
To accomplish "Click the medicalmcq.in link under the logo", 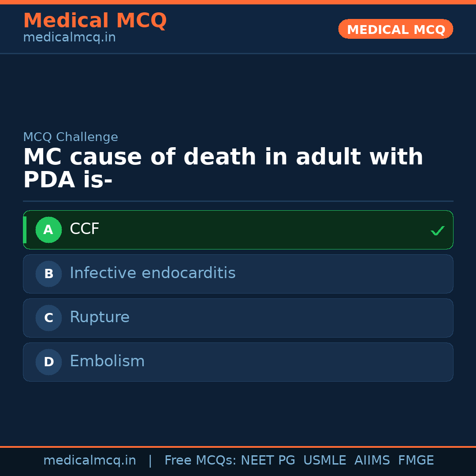I will [x=69, y=37].
